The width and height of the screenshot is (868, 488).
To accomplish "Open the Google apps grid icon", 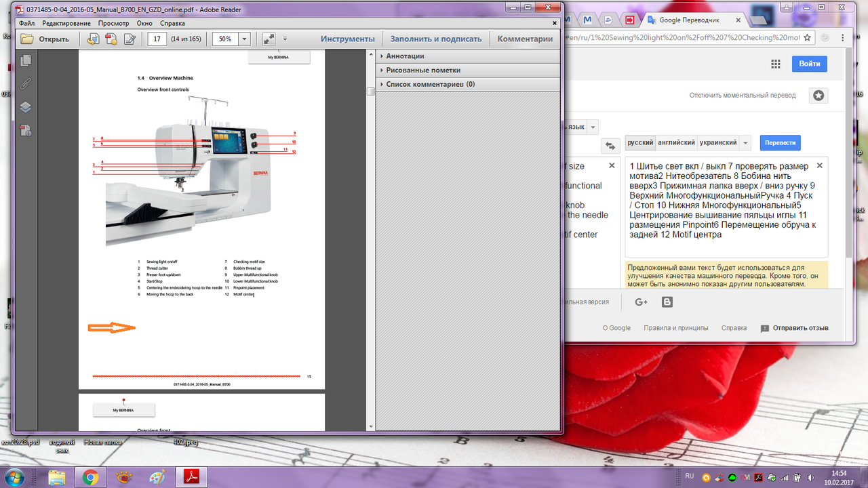I will (775, 64).
